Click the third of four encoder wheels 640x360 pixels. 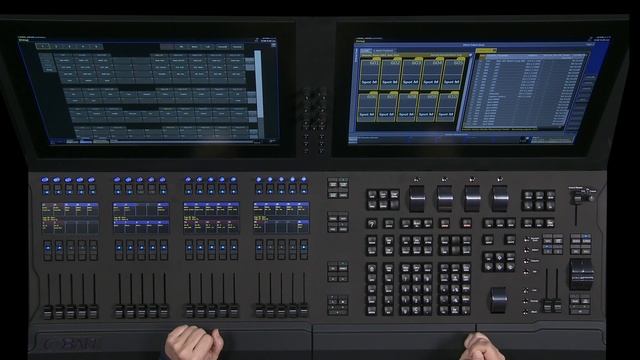(472, 199)
